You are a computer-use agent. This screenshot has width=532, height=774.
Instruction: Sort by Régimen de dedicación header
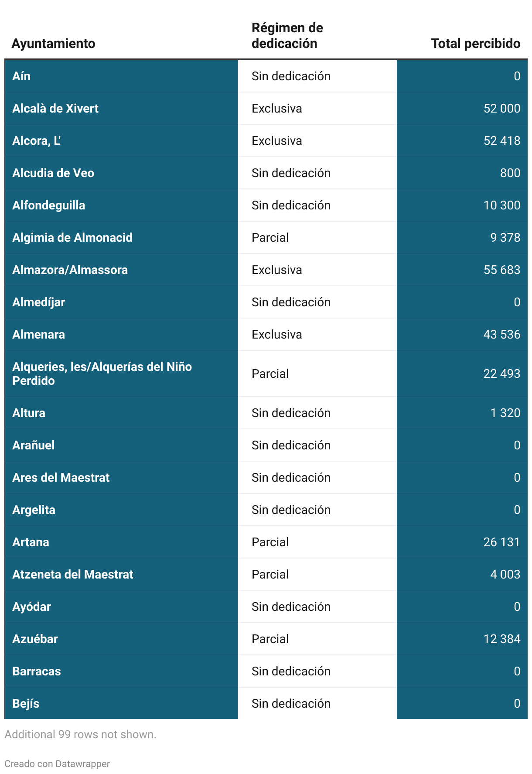287,36
